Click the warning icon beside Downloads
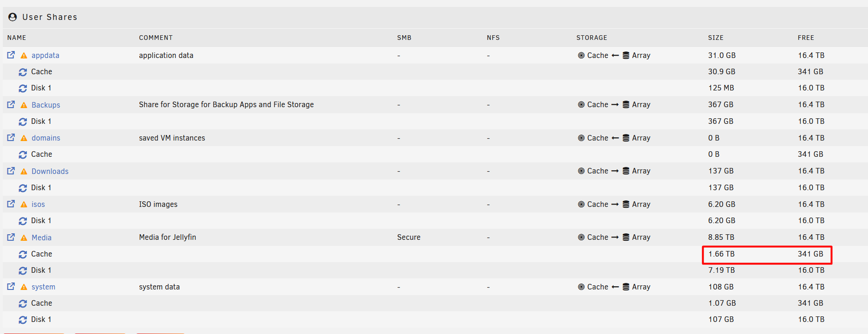 [24, 171]
